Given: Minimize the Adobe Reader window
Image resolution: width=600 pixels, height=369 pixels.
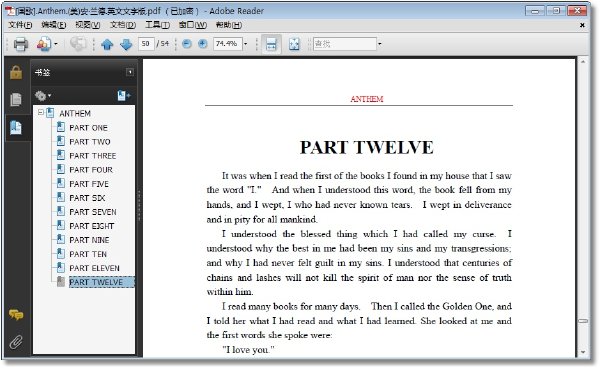Looking at the screenshot, I should 535,11.
